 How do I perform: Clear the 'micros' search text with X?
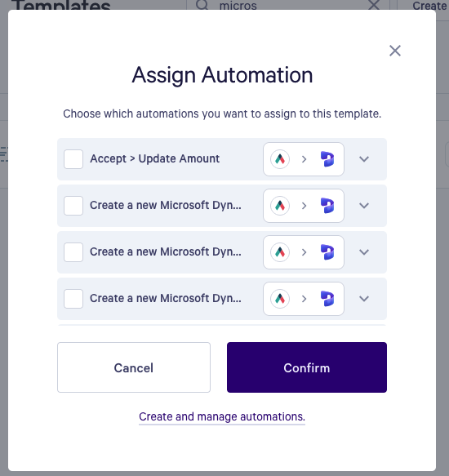coord(374,5)
